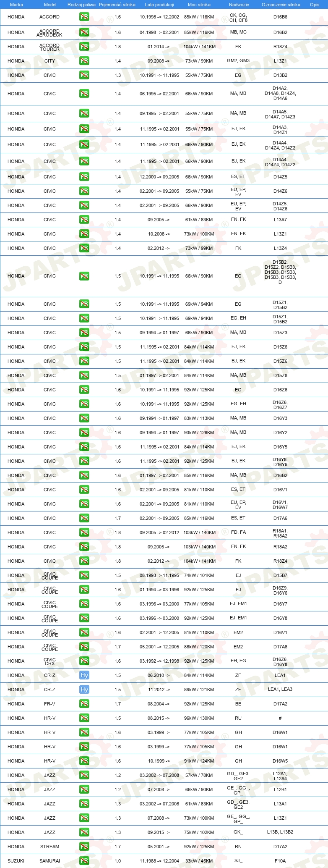
Task: Click the Lata produkcji column header
Action: click(159, 5)
